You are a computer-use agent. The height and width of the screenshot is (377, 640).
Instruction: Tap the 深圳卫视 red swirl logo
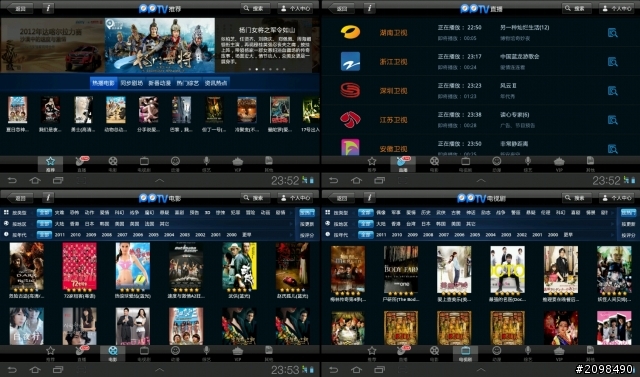(x=350, y=90)
